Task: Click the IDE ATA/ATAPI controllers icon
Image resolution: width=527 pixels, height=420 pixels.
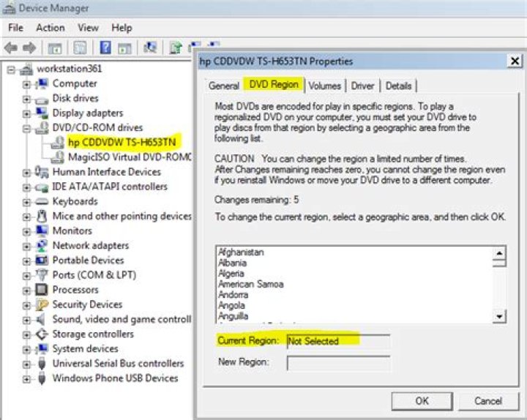Action: pyautogui.click(x=42, y=187)
